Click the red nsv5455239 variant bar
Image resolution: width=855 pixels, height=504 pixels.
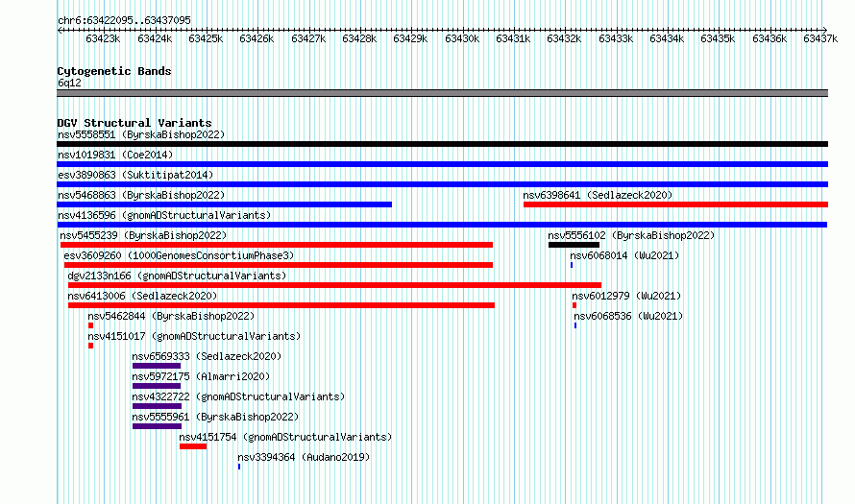[x=277, y=245]
